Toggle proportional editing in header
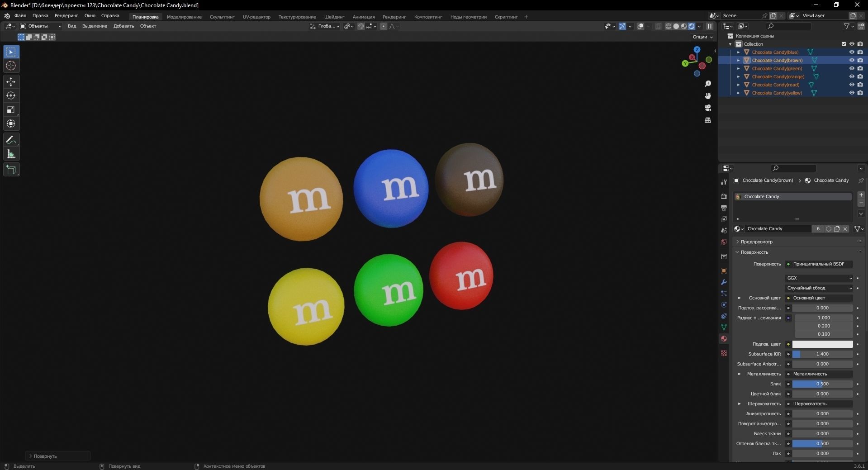Viewport: 868px width, 470px height. [x=384, y=26]
